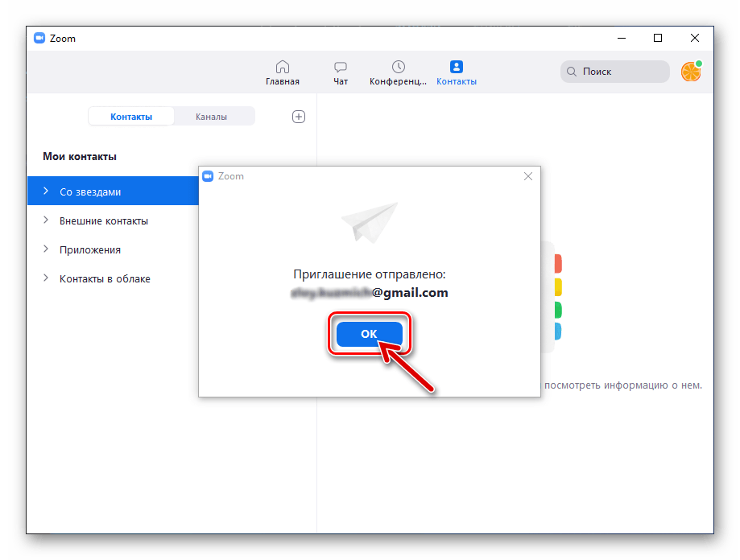The width and height of the screenshot is (740, 560).
Task: Switch to the Каналы sub-tab
Action: coord(212,117)
